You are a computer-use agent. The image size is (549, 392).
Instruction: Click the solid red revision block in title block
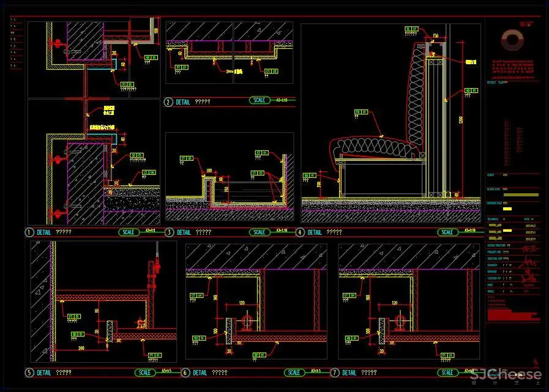[513, 314]
